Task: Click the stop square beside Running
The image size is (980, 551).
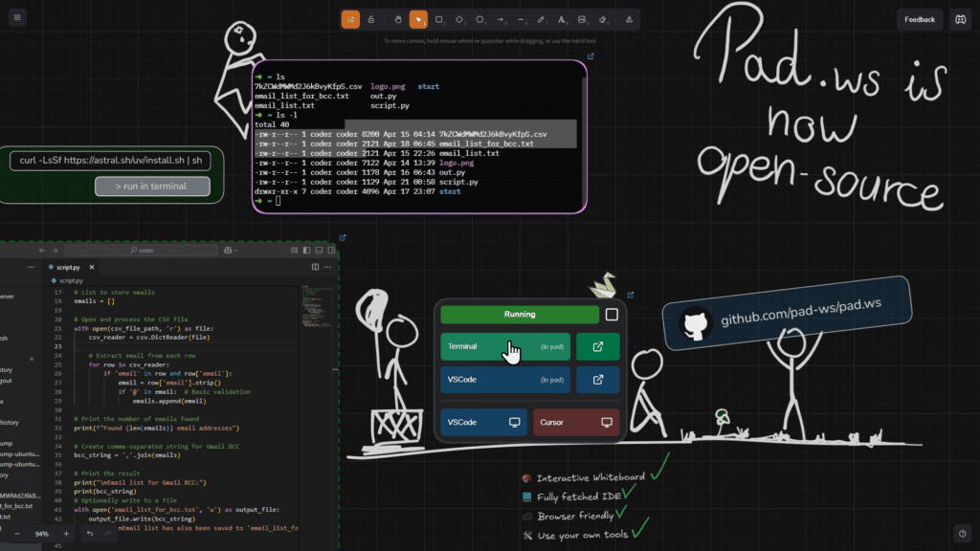Action: pyautogui.click(x=612, y=315)
